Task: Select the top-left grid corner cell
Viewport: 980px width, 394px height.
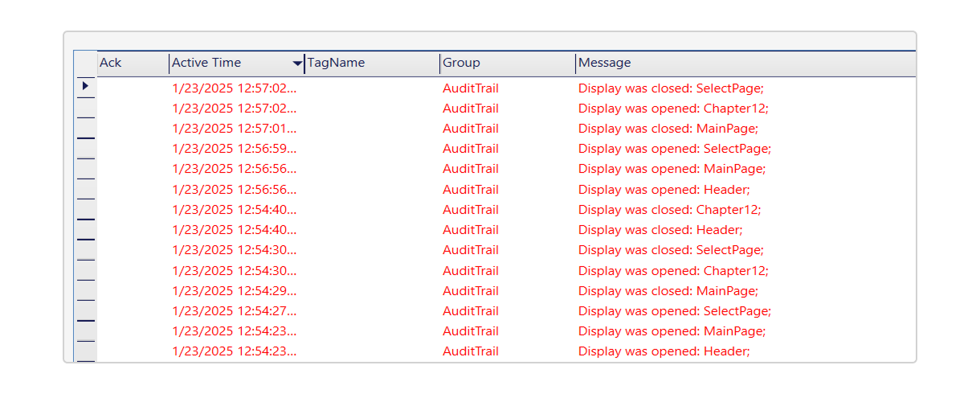Action: pos(85,63)
